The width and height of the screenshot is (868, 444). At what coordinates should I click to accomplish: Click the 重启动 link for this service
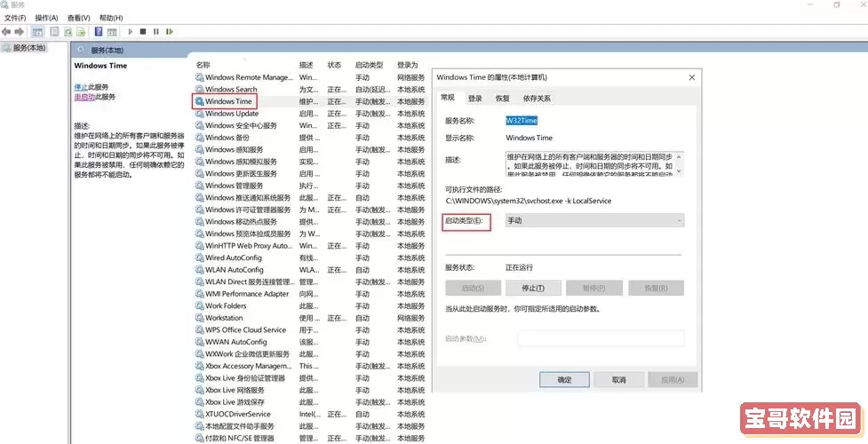84,96
